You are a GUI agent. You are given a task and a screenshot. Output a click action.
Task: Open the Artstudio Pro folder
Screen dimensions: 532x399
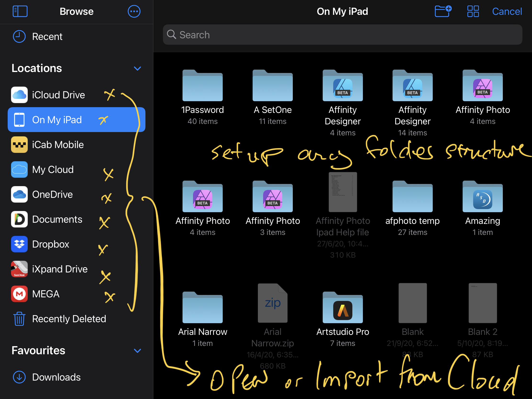tap(343, 307)
